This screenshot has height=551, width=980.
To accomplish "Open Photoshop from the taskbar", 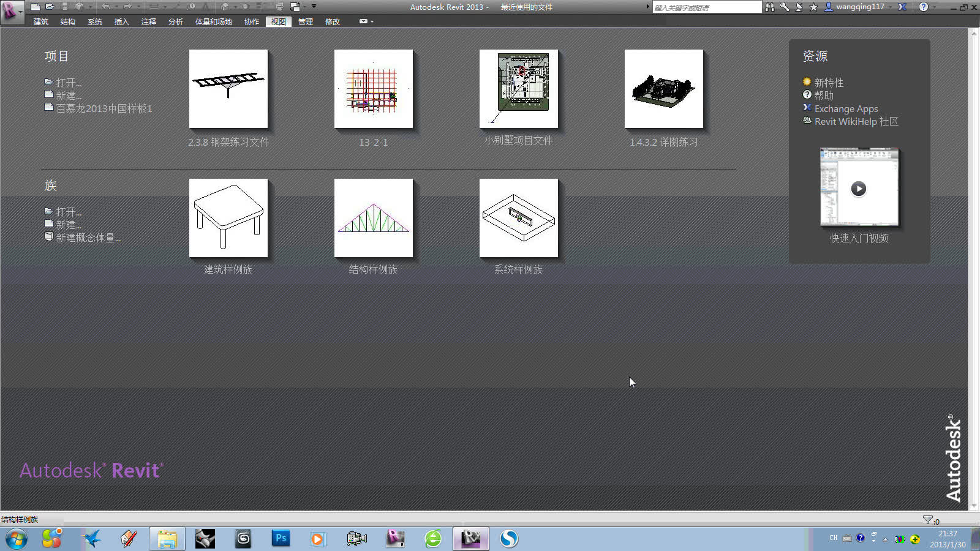I will point(281,539).
